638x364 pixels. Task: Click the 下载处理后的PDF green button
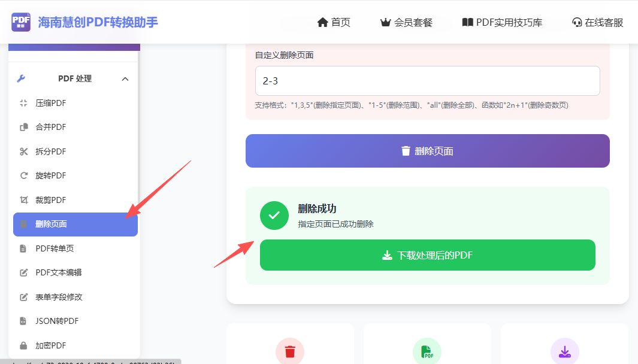pos(428,255)
